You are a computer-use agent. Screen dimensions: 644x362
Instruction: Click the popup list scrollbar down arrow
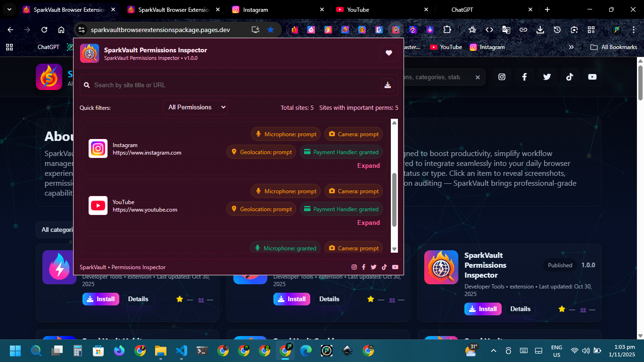tap(395, 249)
